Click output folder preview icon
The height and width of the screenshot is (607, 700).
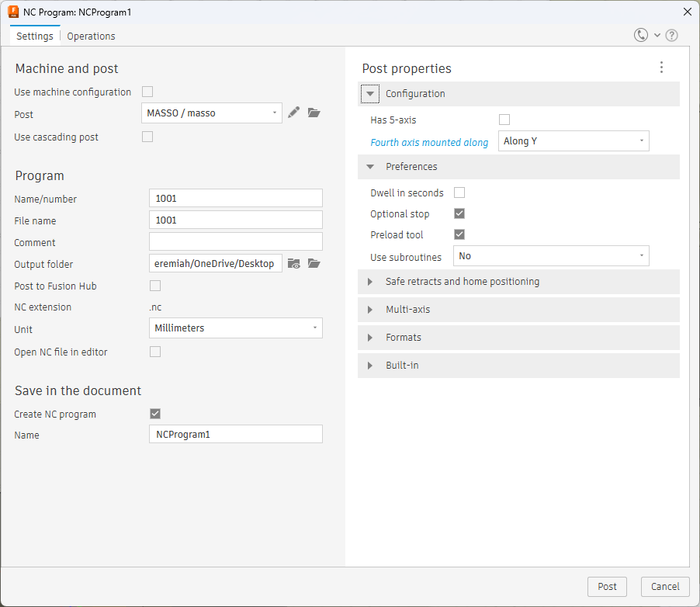click(x=294, y=263)
